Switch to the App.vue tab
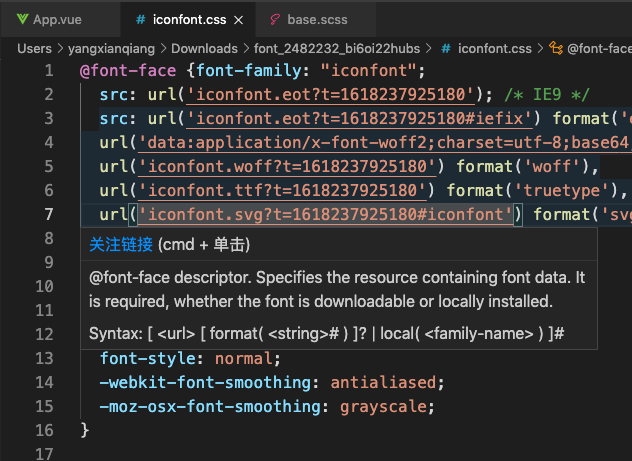Image resolution: width=632 pixels, height=461 pixels. click(x=59, y=19)
